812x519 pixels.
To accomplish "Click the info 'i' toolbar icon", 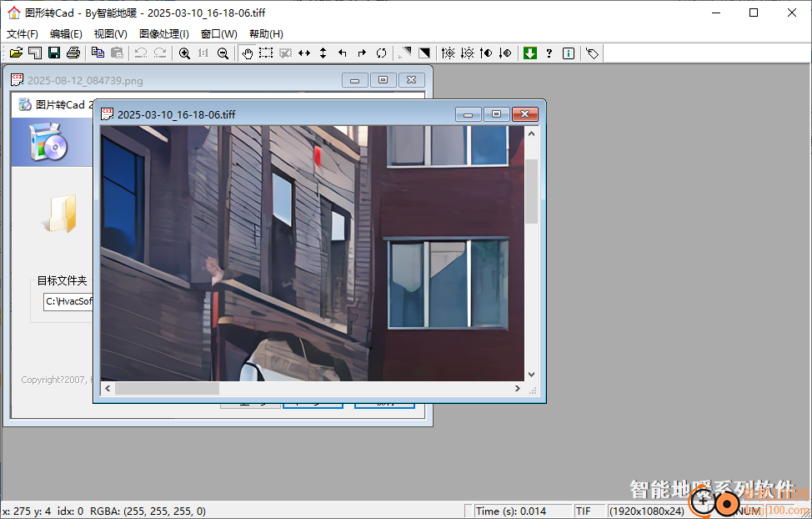I will pos(568,53).
